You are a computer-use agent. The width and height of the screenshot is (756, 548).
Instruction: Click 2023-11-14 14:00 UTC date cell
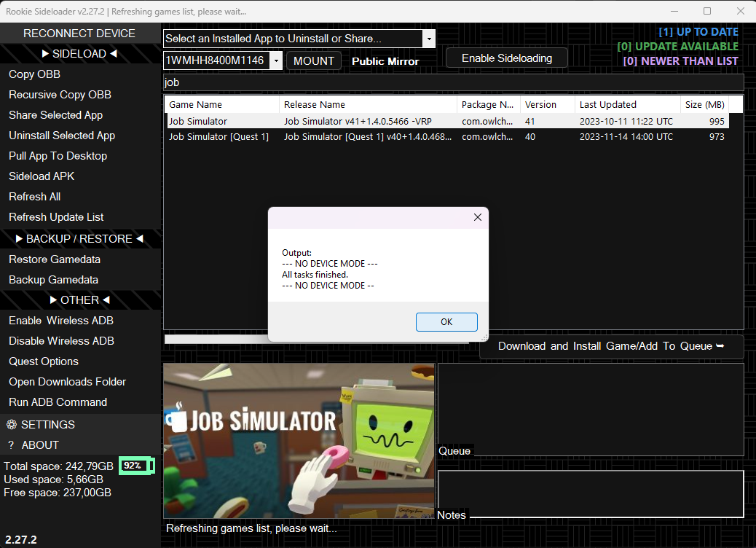pyautogui.click(x=626, y=136)
